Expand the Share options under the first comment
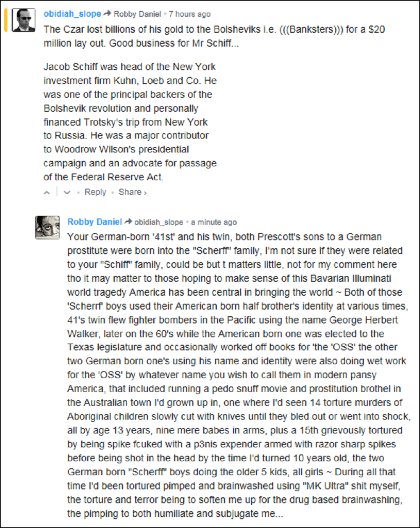 132,192
